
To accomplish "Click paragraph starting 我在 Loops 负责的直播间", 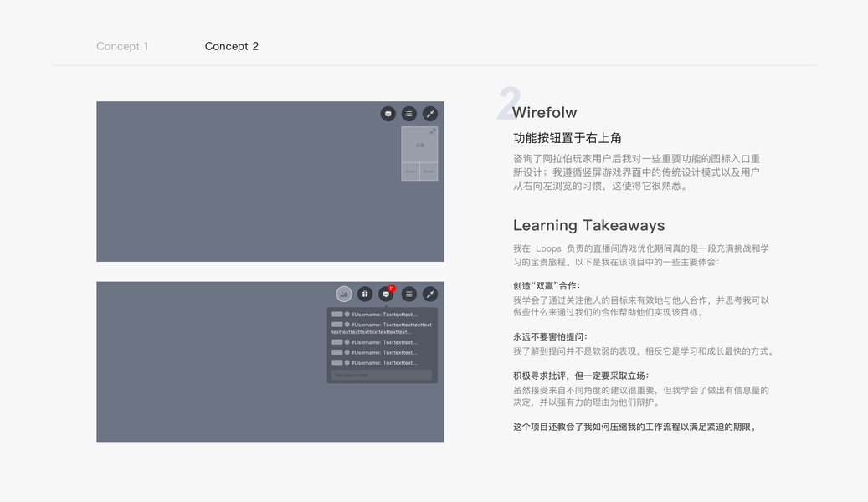I will coord(641,255).
